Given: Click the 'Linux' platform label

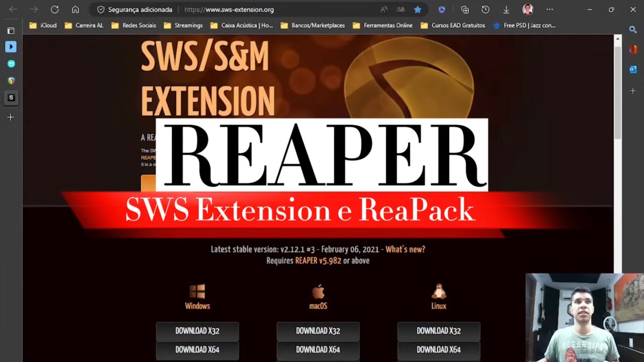Looking at the screenshot, I should [439, 306].
